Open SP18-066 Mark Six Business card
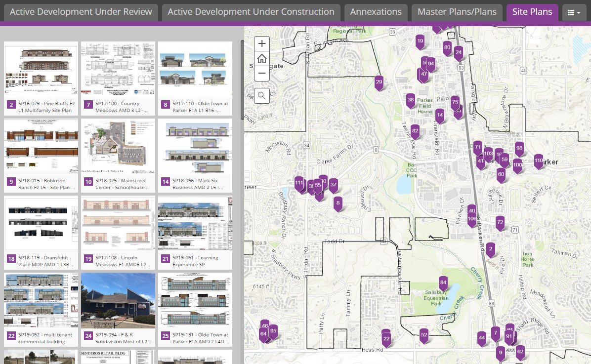 coord(195,156)
